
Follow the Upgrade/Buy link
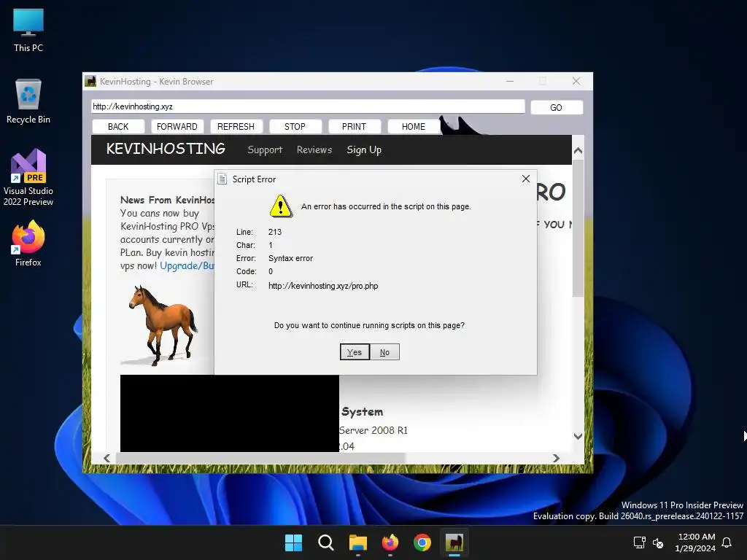(187, 265)
